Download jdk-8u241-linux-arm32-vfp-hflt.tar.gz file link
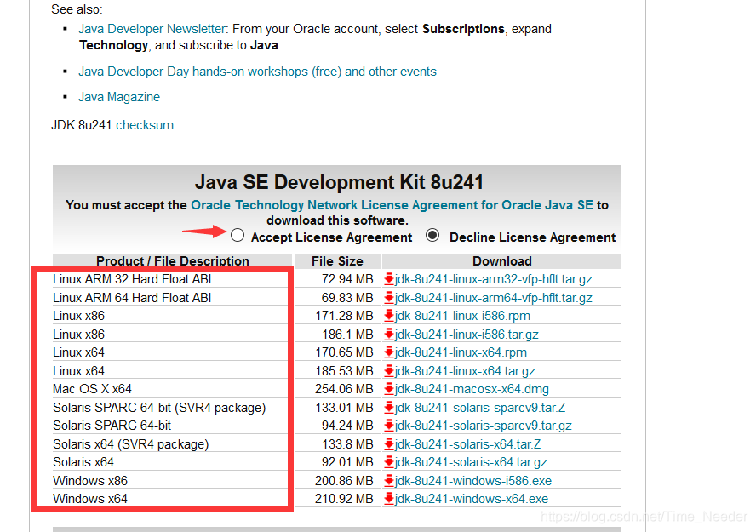The width and height of the screenshot is (756, 532). click(493, 279)
